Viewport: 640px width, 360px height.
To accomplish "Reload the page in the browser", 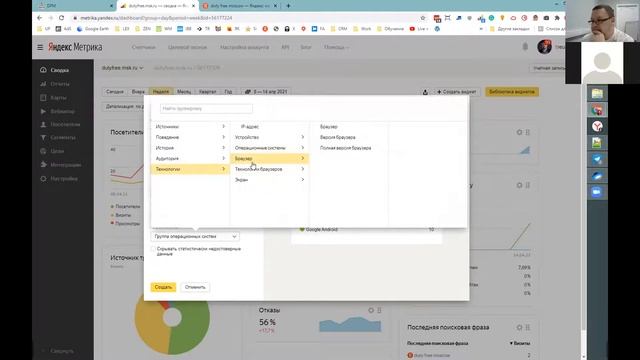I will click(62, 18).
